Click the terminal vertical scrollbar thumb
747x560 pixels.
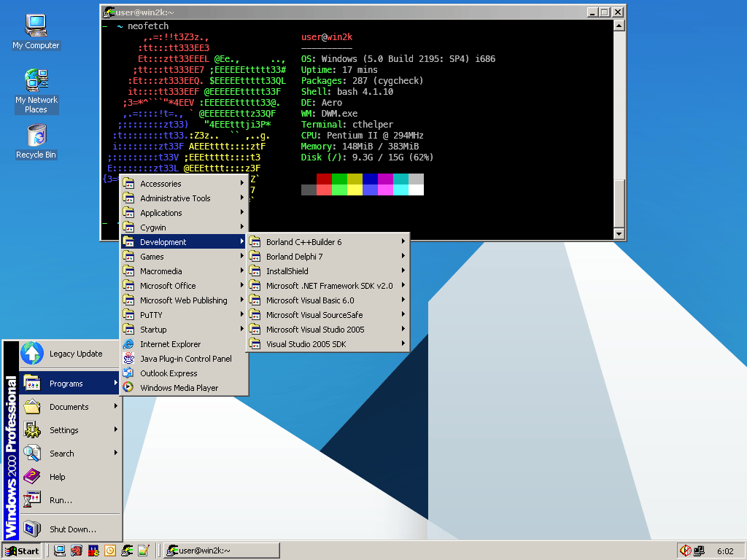tap(619, 203)
